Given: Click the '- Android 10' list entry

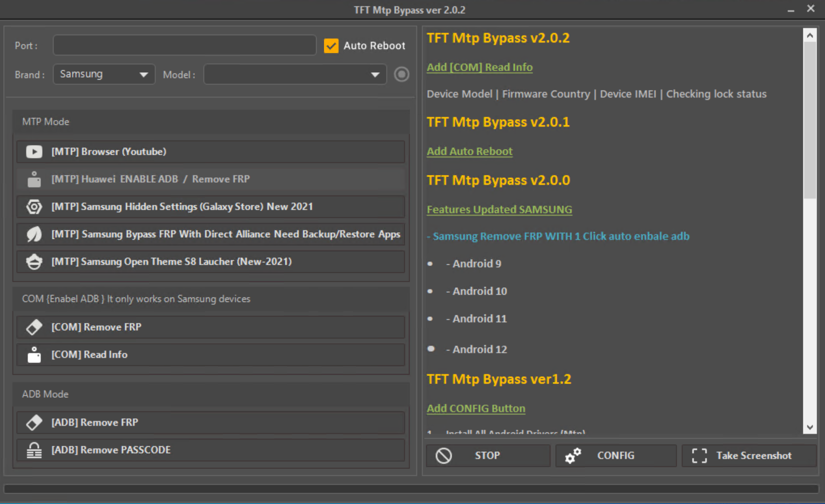Looking at the screenshot, I should (476, 291).
